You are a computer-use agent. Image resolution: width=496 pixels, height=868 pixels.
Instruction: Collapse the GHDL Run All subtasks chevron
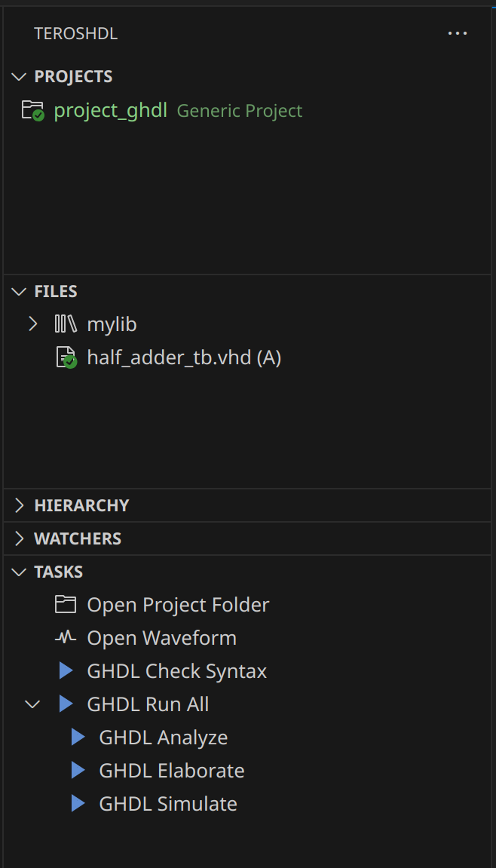pyautogui.click(x=32, y=704)
